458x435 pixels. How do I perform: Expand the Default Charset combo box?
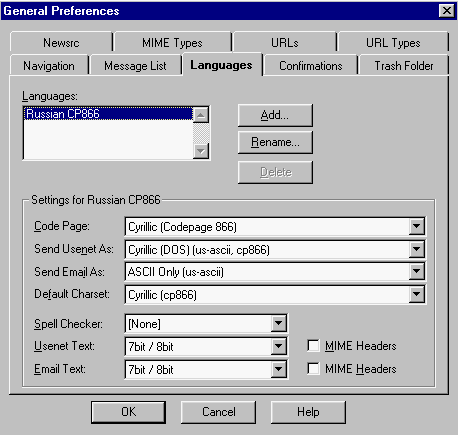pos(416,294)
